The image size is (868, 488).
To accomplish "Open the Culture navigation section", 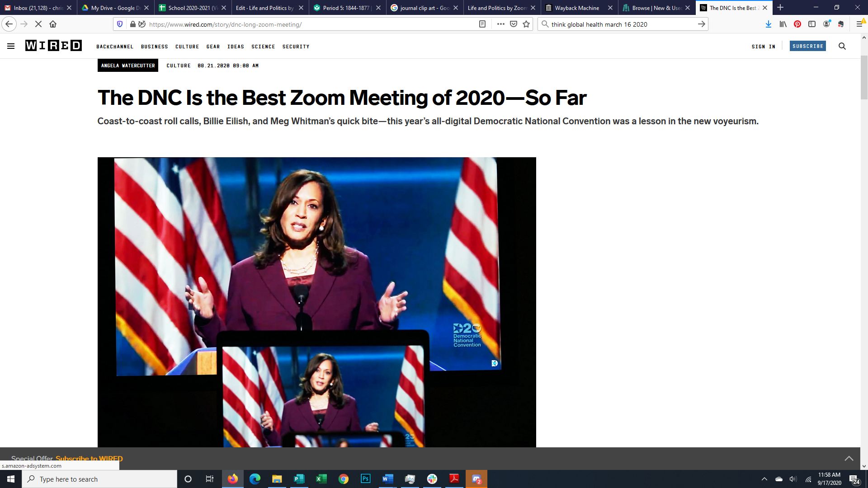I will pyautogui.click(x=187, y=47).
